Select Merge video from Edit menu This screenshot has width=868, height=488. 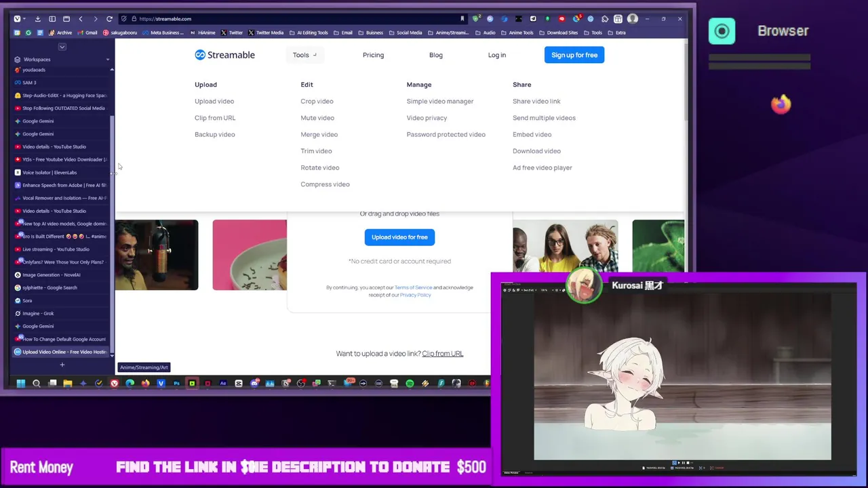pos(319,134)
